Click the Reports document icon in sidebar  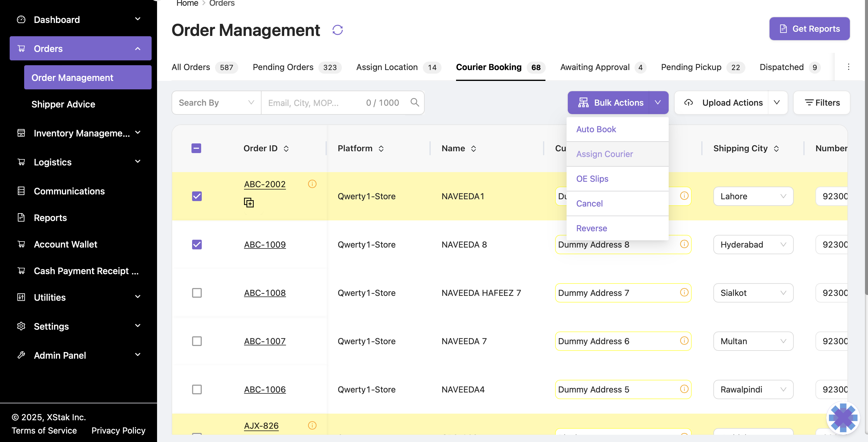click(21, 217)
